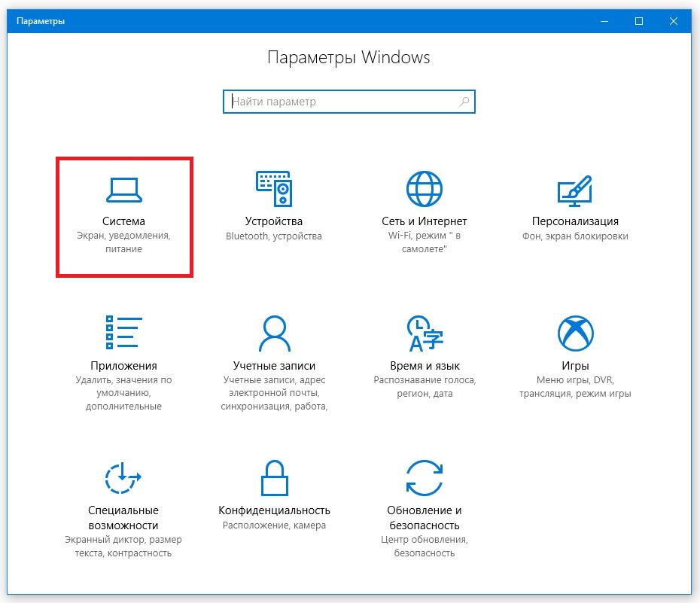This screenshot has width=700, height=603.
Task: Open Устройства via the keyboard and speaker icon
Action: (x=273, y=189)
